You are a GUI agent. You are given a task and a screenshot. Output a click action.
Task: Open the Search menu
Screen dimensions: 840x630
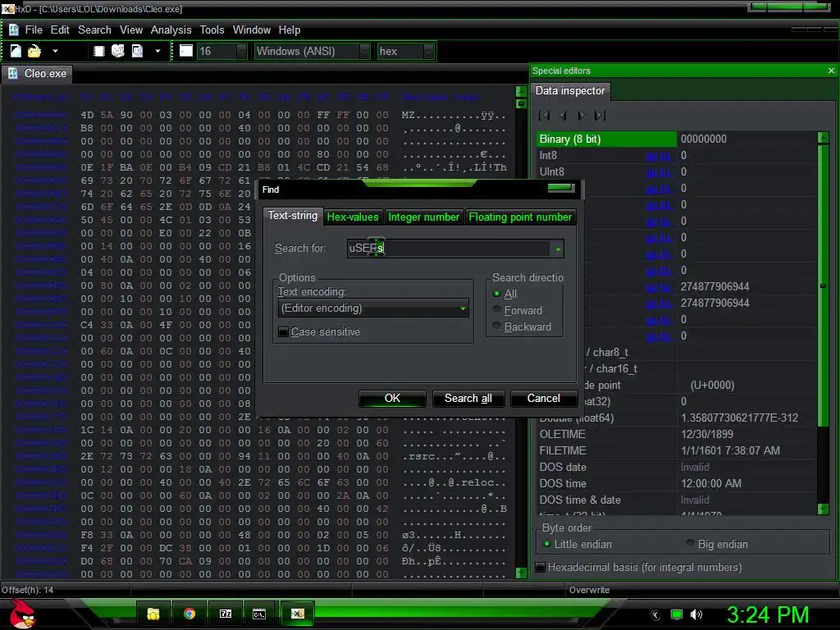tap(94, 30)
